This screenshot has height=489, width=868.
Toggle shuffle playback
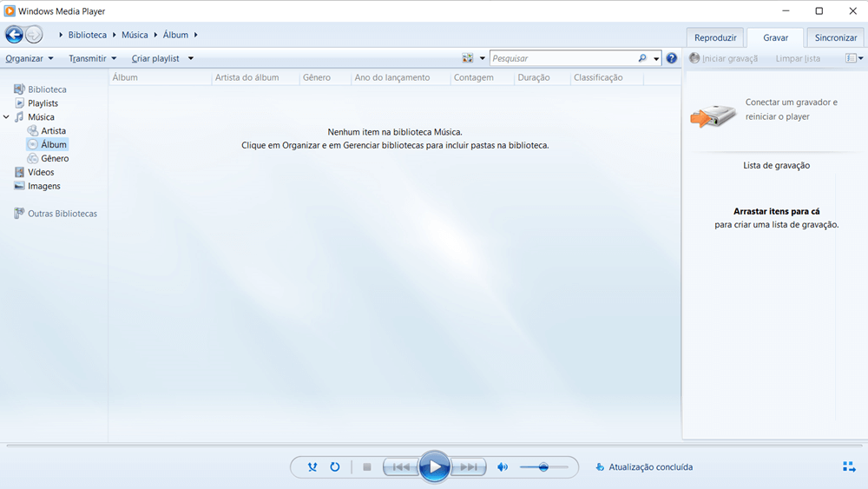click(312, 466)
